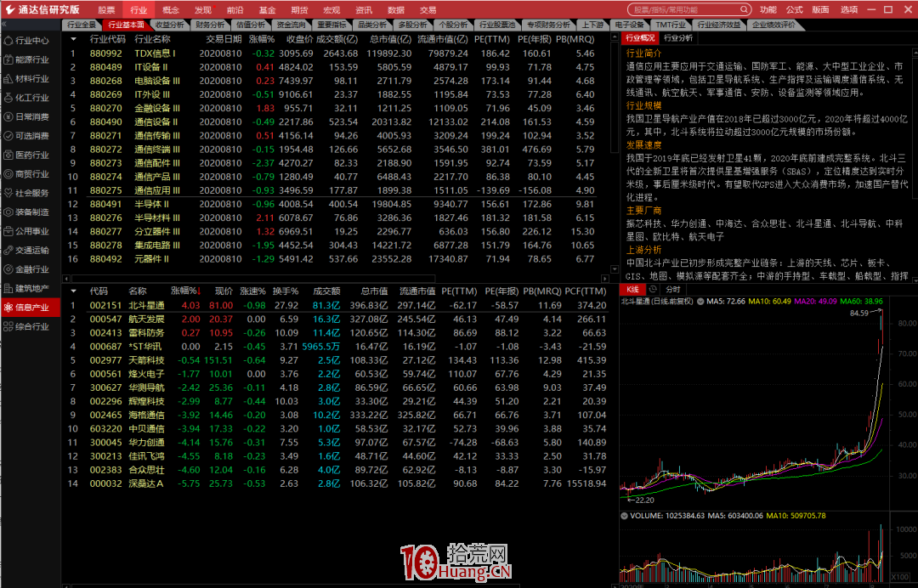Click the 功能 button in the title bar
Image resolution: width=918 pixels, height=588 pixels.
[x=768, y=9]
